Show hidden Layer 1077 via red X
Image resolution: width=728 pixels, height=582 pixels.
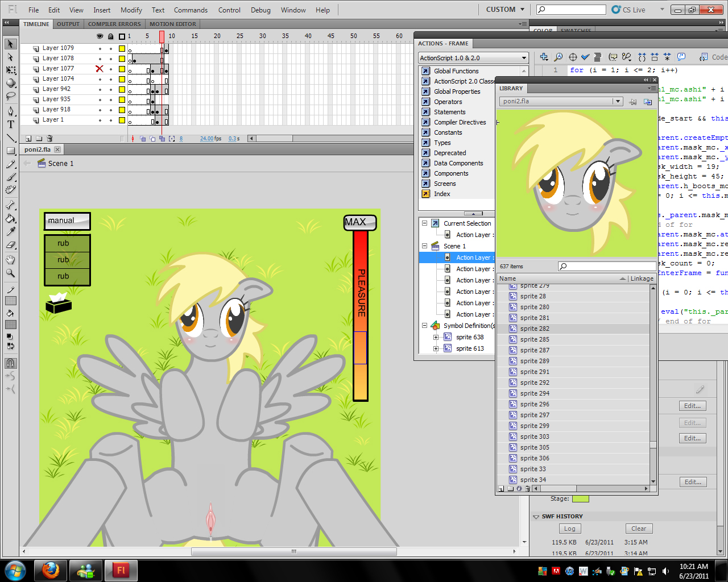pyautogui.click(x=100, y=69)
